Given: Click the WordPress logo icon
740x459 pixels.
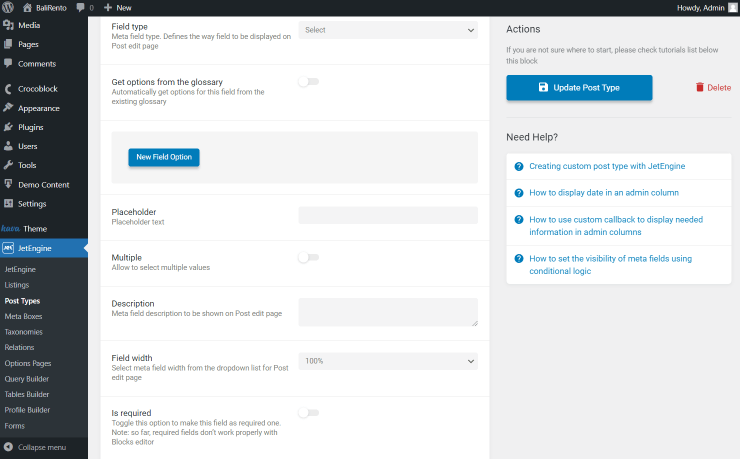Looking at the screenshot, I should tap(8, 8).
